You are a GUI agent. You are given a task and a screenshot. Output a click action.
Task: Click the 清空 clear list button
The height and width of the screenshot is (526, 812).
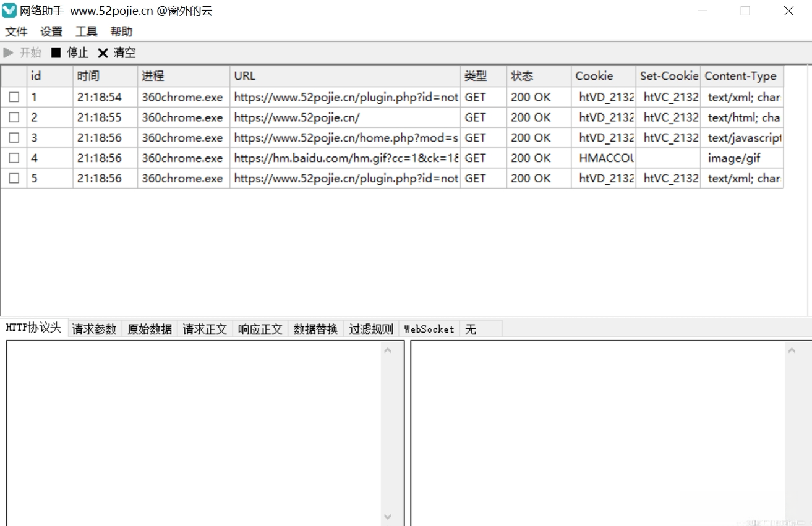[x=116, y=53]
